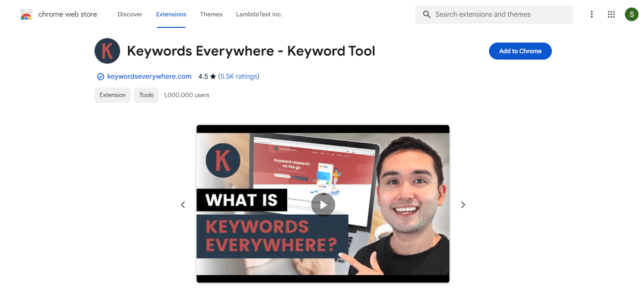
Task: Open the LambdaTest Inc. tab
Action: [259, 14]
